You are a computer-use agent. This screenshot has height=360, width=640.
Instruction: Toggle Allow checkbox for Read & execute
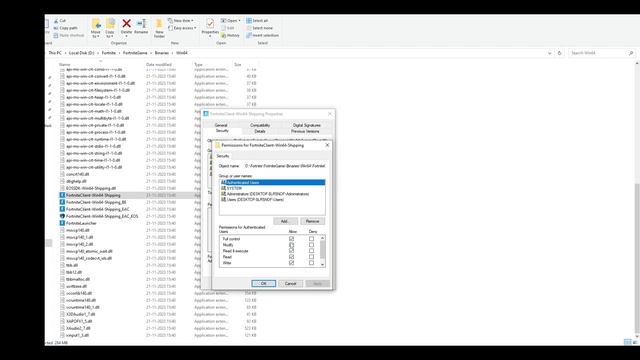coord(291,251)
